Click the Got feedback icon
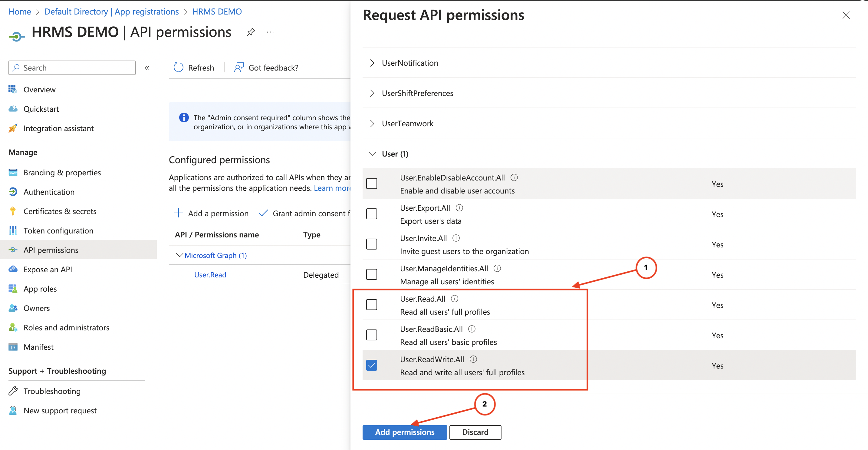The height and width of the screenshot is (450, 868). [x=239, y=68]
